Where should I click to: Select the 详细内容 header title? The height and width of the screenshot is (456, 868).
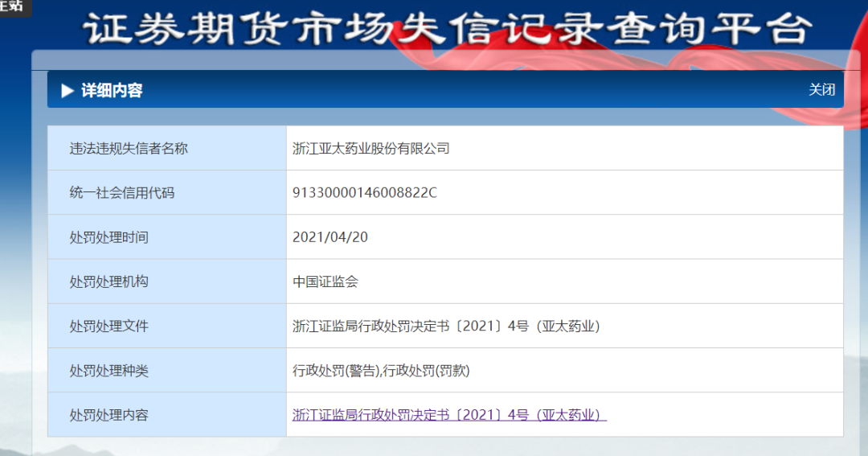[x=112, y=90]
